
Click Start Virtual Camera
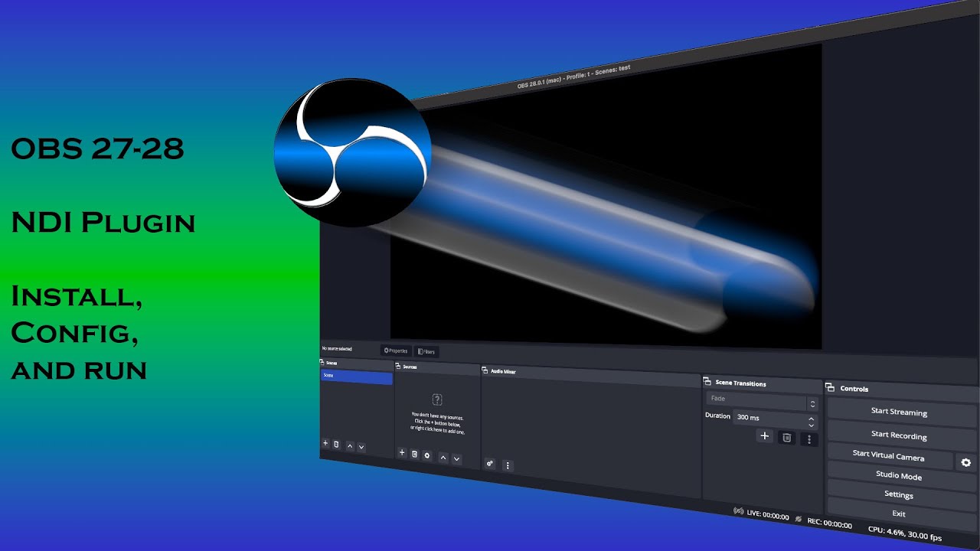(x=890, y=456)
